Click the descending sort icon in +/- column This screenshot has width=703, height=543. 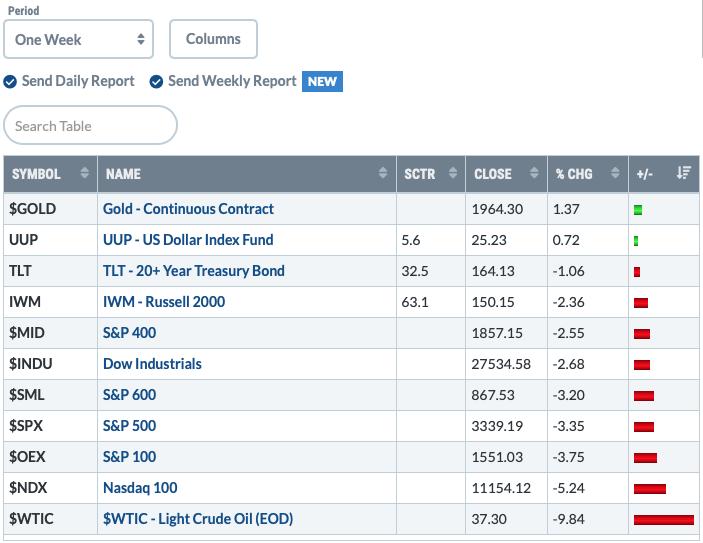[x=684, y=173]
